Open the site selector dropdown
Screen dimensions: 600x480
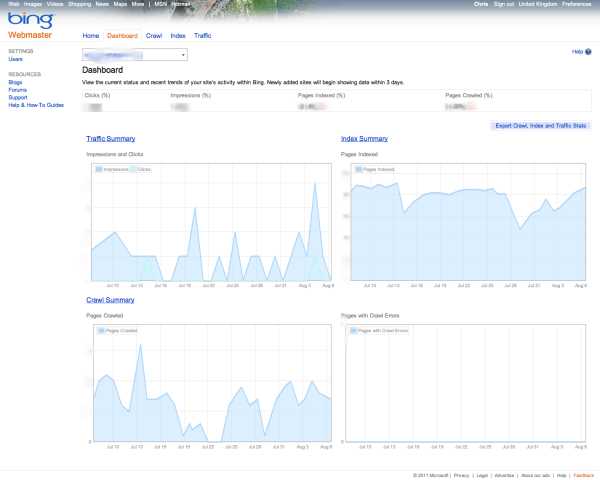[134, 55]
